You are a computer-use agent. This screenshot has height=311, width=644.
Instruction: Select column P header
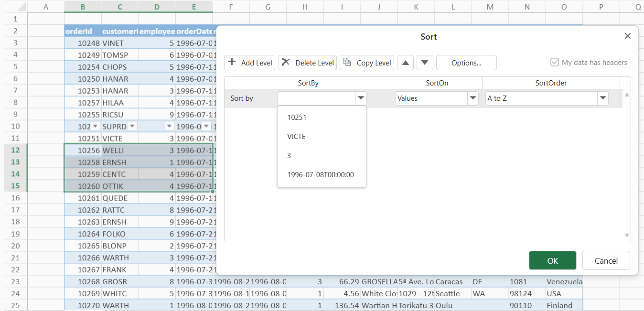coord(601,7)
